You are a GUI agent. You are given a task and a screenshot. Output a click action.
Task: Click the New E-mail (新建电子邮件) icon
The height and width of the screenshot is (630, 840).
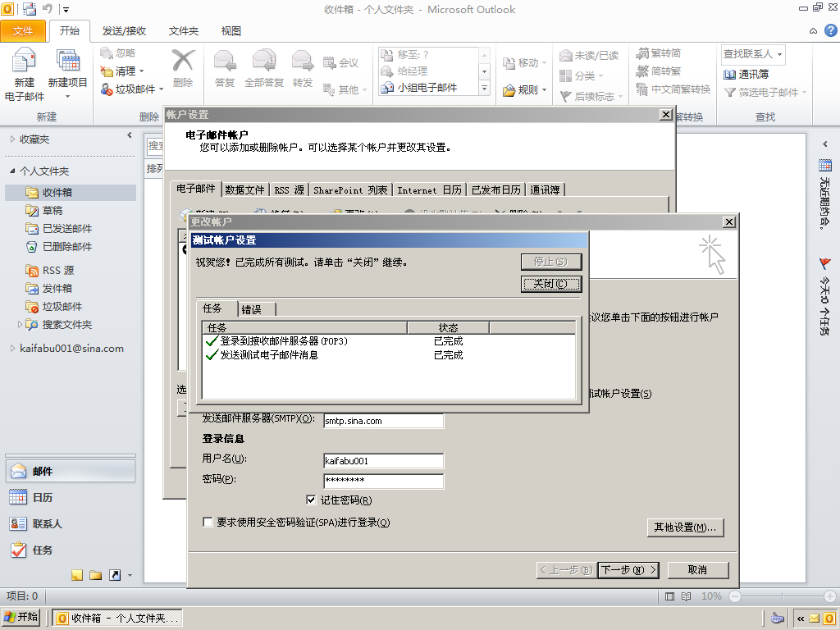pos(24,60)
